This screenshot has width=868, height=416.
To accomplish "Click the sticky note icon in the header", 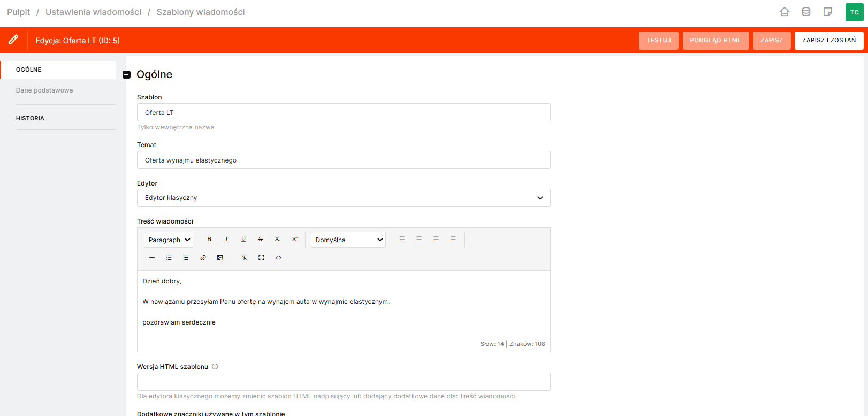I will tap(827, 12).
